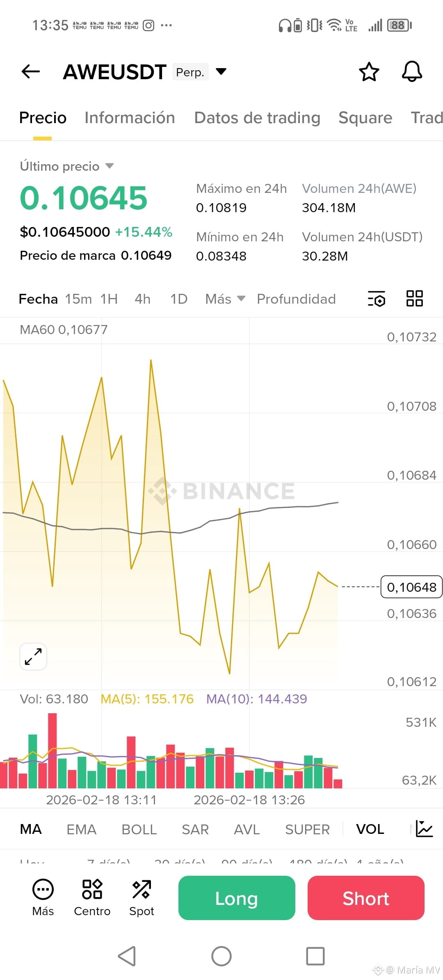Add AWEUSDT to favorites with star
The height and width of the screenshot is (980, 443).
click(369, 72)
